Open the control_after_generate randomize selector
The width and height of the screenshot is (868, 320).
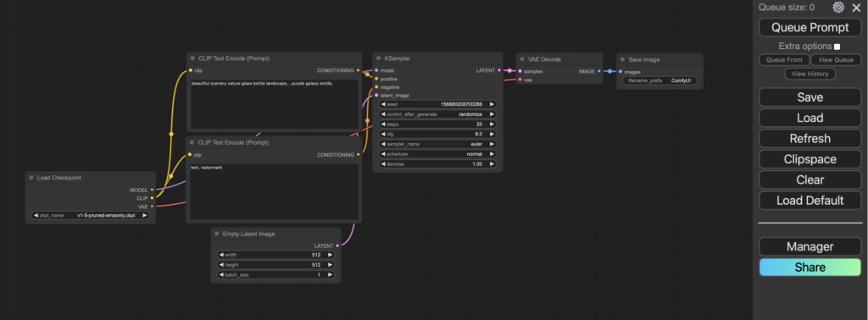(x=437, y=113)
